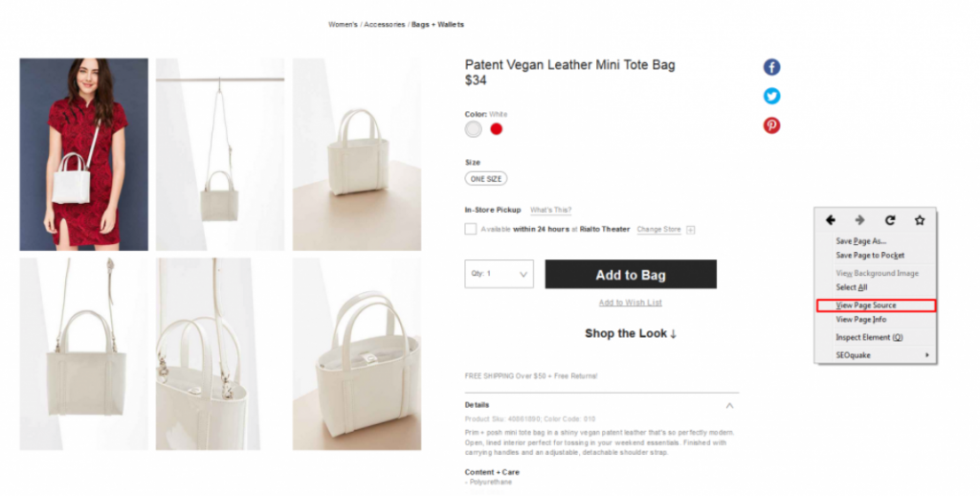The image size is (980, 496).
Task: Click the forward arrow in context menu
Action: [x=860, y=220]
